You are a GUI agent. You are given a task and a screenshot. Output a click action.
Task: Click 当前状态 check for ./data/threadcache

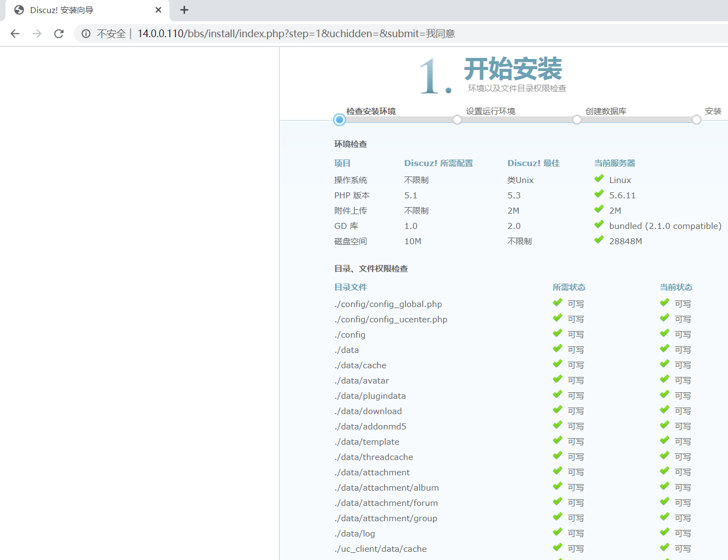tap(665, 456)
